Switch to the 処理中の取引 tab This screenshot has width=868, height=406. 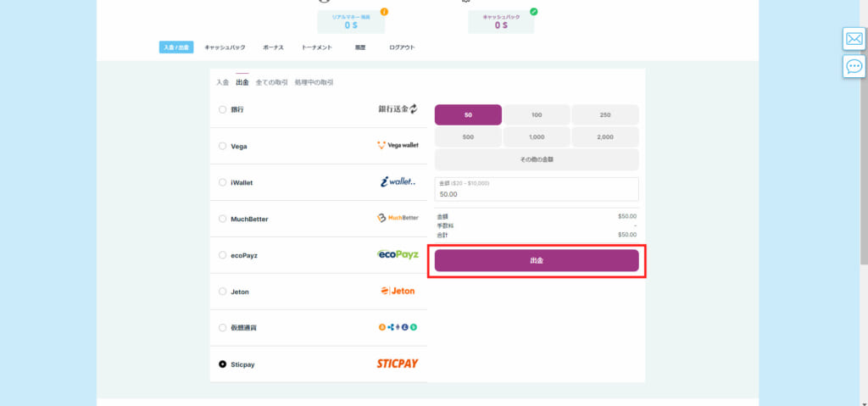(314, 82)
